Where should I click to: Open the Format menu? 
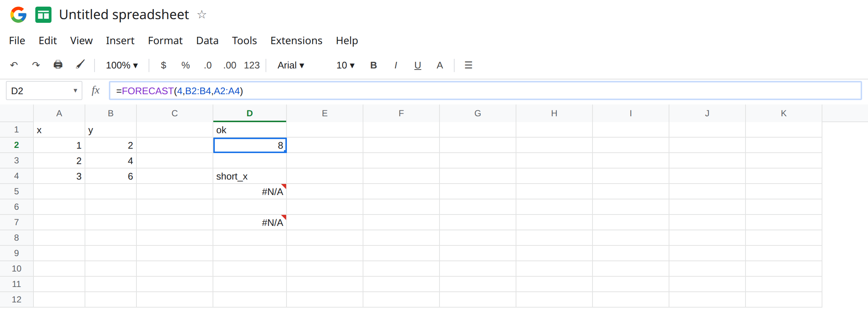click(x=165, y=40)
